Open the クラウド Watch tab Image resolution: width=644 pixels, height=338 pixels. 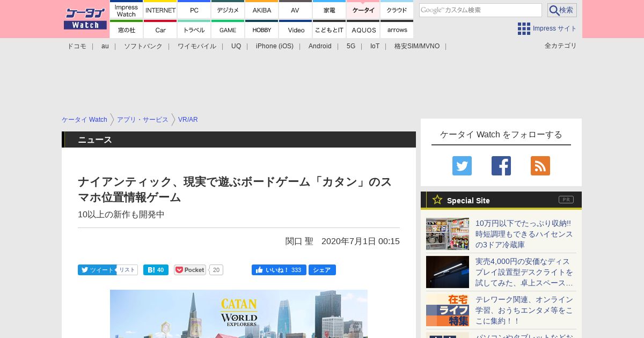[x=397, y=10]
